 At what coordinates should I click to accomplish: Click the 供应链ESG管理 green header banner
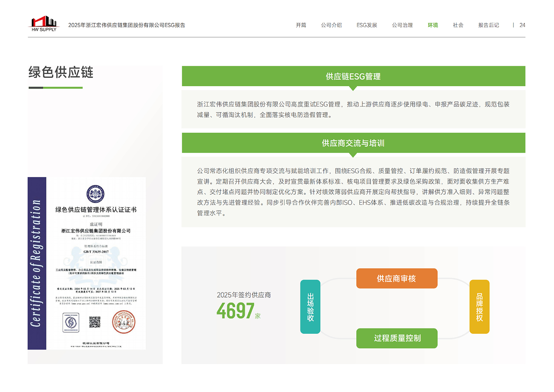(x=354, y=76)
